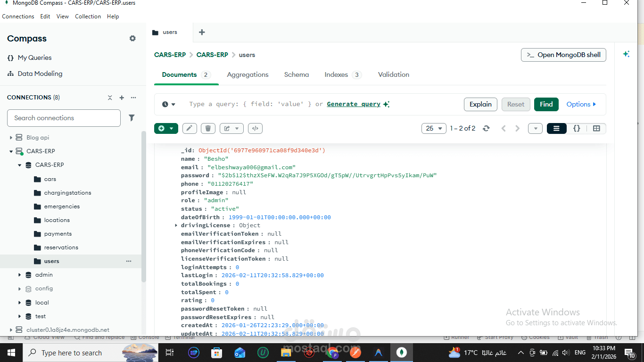Switch to Validation tab
Image resolution: width=644 pixels, height=362 pixels.
394,74
